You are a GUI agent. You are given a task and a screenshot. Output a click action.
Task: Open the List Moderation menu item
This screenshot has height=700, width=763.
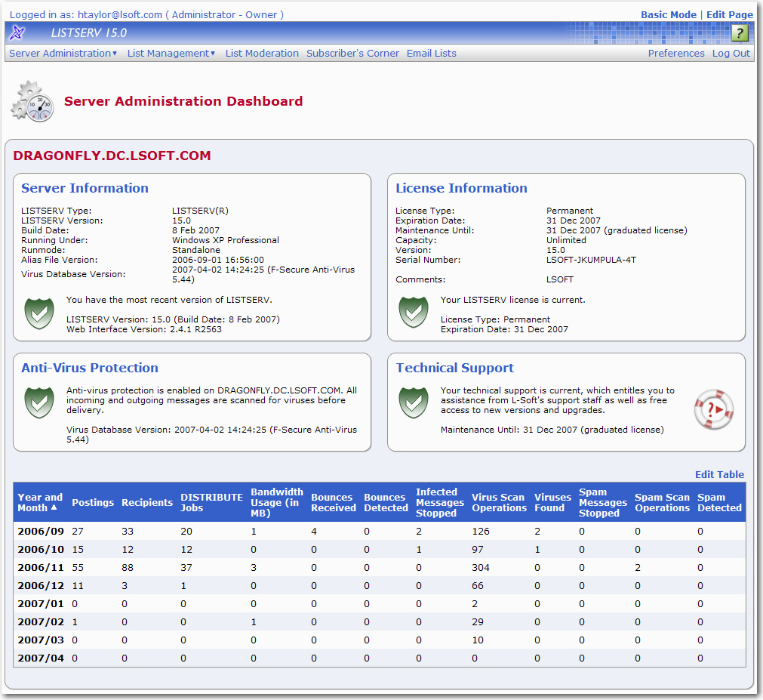[262, 53]
